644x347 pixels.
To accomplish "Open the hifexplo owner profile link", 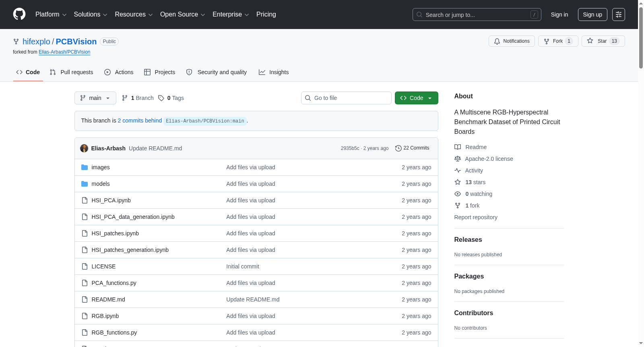I will point(36,42).
